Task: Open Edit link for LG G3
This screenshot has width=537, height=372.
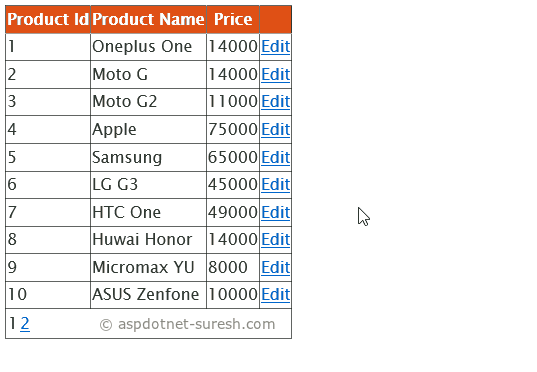Action: (275, 185)
